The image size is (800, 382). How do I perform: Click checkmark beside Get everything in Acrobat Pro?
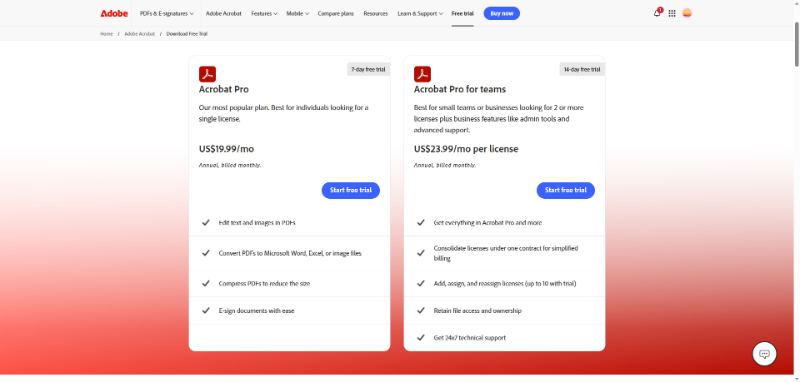point(421,222)
